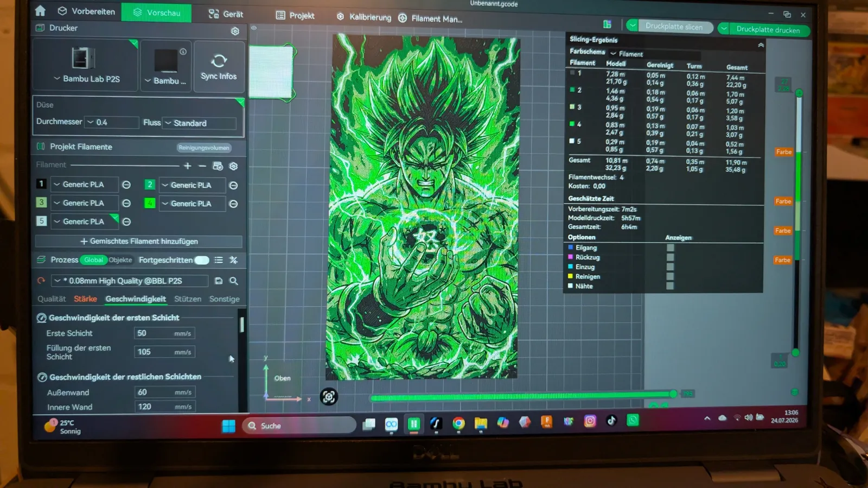Edit filament 4 Generic PLA icon
Screen dimensions: 868x488
pos(233,204)
